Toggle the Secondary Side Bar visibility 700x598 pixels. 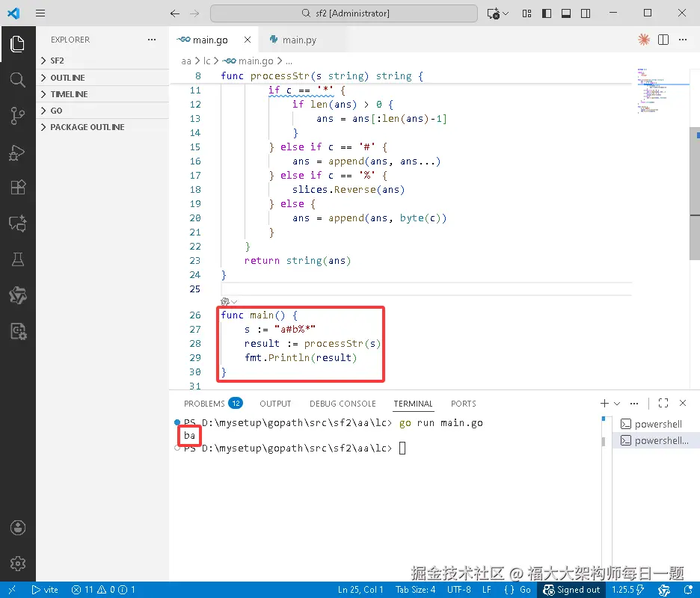(x=586, y=13)
